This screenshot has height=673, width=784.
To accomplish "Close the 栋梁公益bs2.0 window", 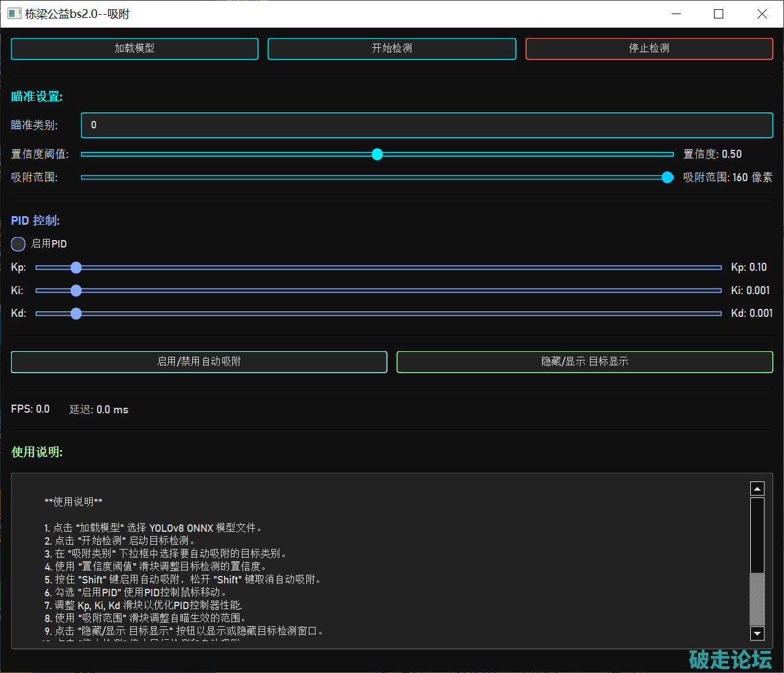I will 762,14.
